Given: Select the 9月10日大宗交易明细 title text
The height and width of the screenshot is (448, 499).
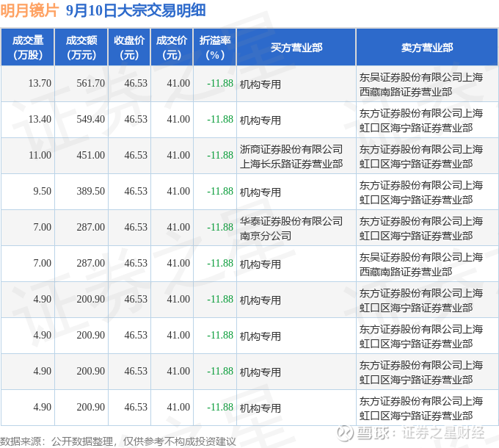Looking at the screenshot, I should (136, 10).
